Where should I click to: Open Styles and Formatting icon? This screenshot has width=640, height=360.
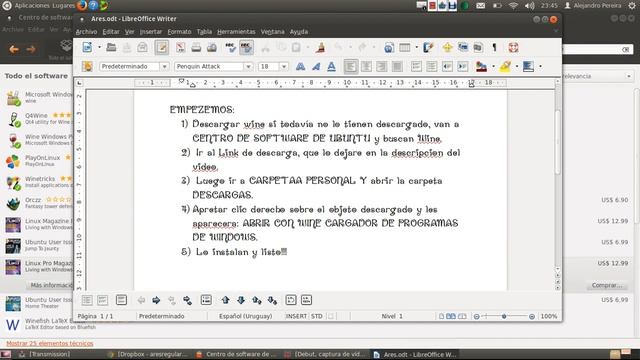click(x=87, y=66)
